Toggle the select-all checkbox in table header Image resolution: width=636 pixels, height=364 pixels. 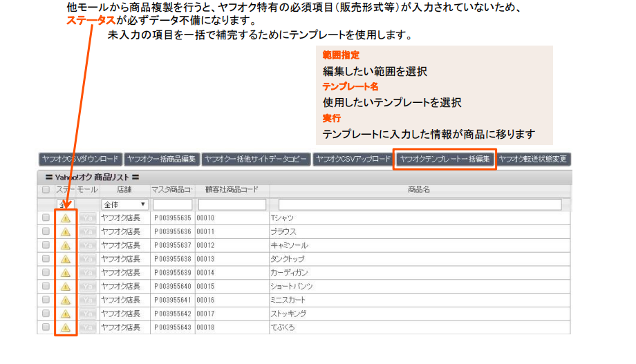(x=46, y=189)
